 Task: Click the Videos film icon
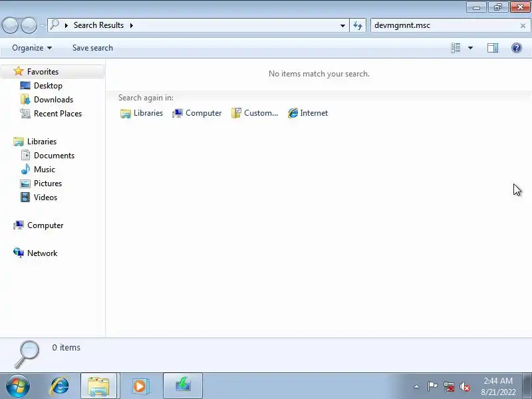click(25, 197)
